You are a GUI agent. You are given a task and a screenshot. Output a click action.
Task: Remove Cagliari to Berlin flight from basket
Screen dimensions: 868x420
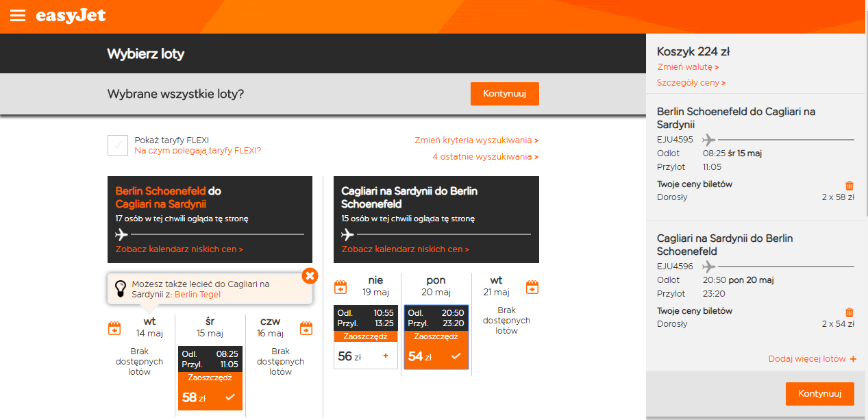pyautogui.click(x=850, y=312)
